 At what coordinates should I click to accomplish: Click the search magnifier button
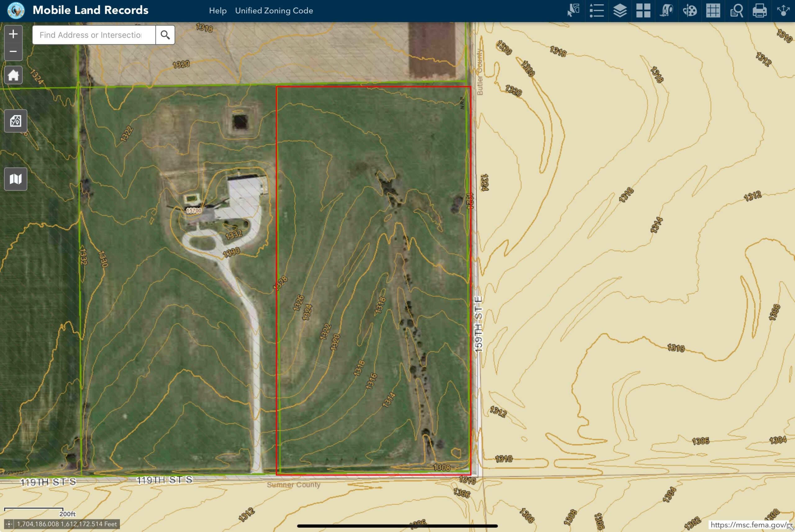pos(166,35)
